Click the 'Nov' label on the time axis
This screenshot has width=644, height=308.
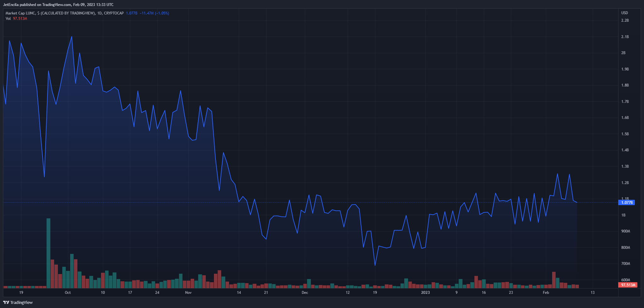coord(188,293)
